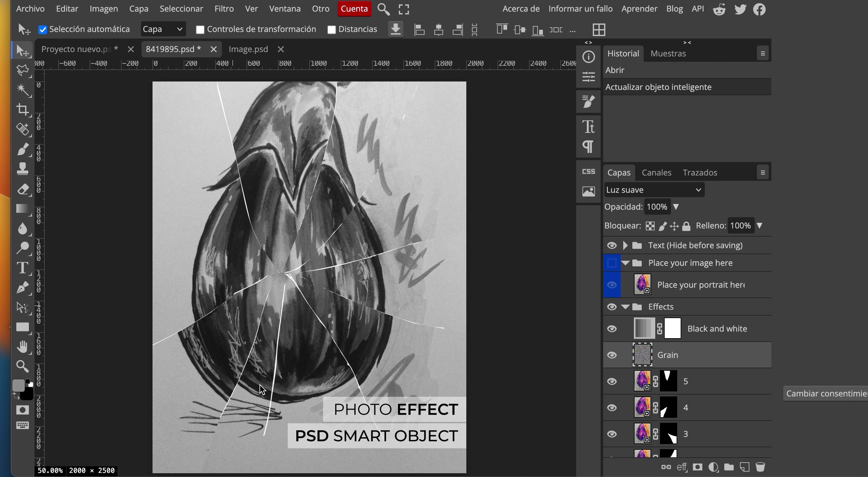Open the CSS side panel
The image size is (868, 477).
click(x=588, y=171)
